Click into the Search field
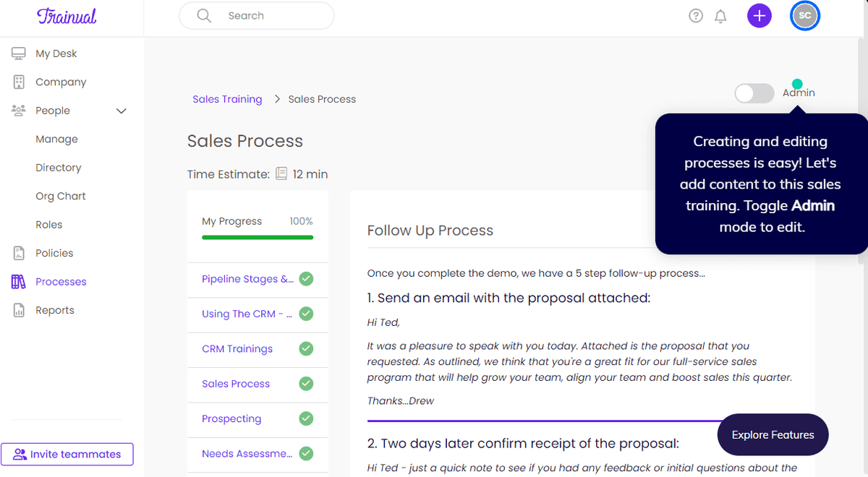The height and width of the screenshot is (477, 868). point(257,16)
